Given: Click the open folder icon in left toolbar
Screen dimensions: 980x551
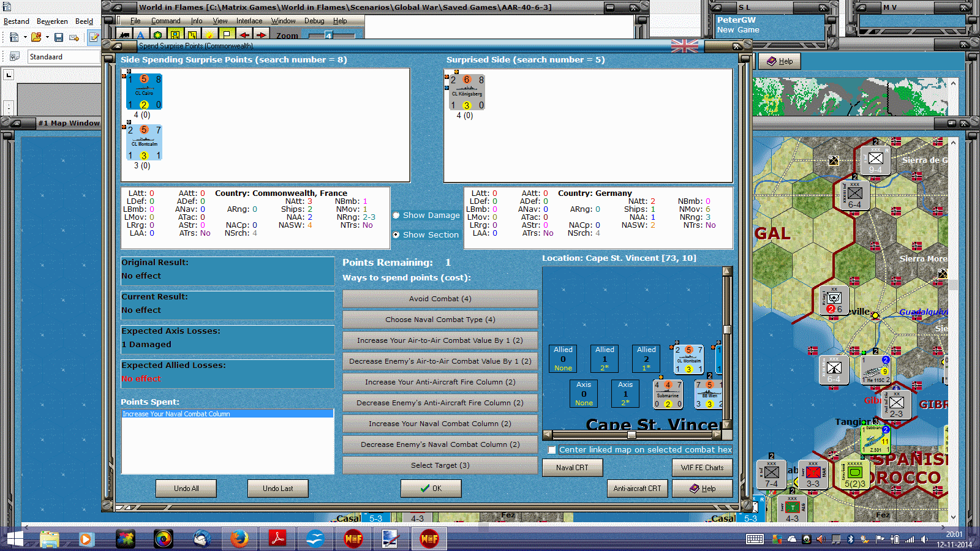Looking at the screenshot, I should point(36,37).
